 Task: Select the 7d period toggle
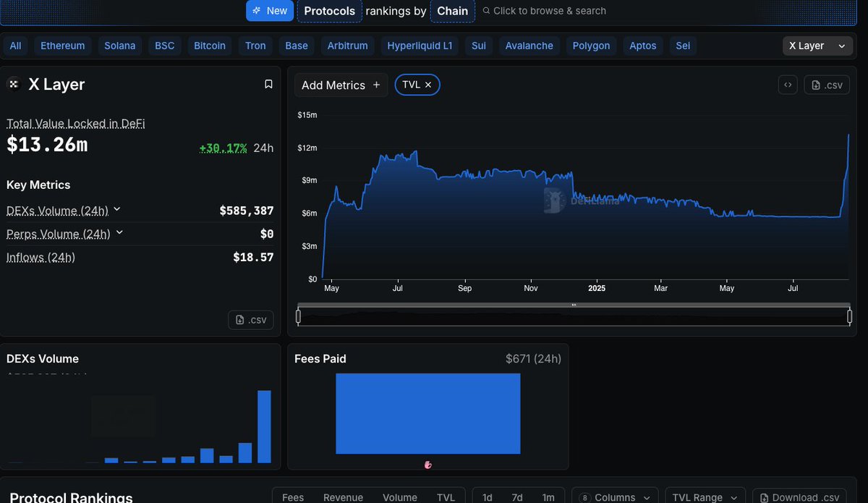coord(517,497)
